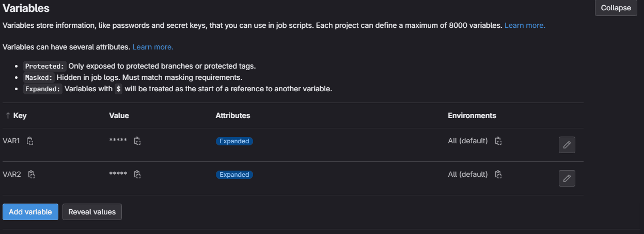
Task: Copy the VAR2 masked value
Action: [x=137, y=174]
